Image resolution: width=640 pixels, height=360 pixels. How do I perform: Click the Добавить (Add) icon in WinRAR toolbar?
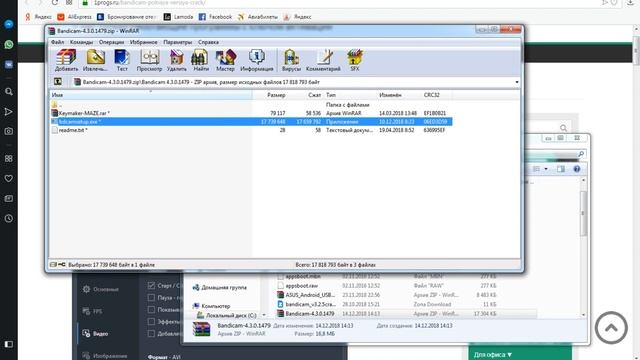tap(66, 60)
